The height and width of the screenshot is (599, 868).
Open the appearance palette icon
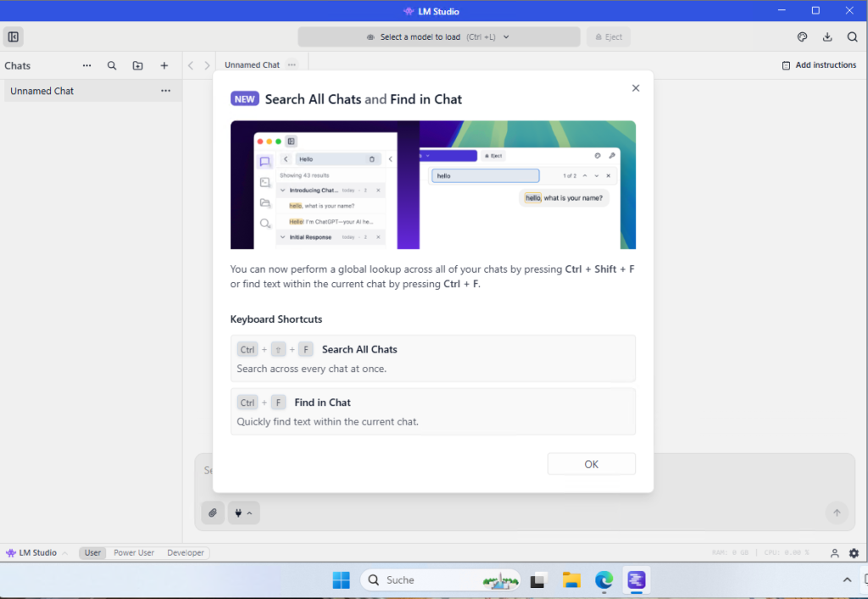(802, 37)
